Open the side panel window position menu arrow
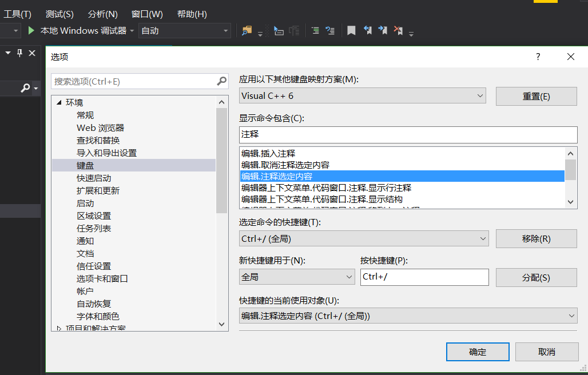The image size is (588, 375). click(x=8, y=53)
